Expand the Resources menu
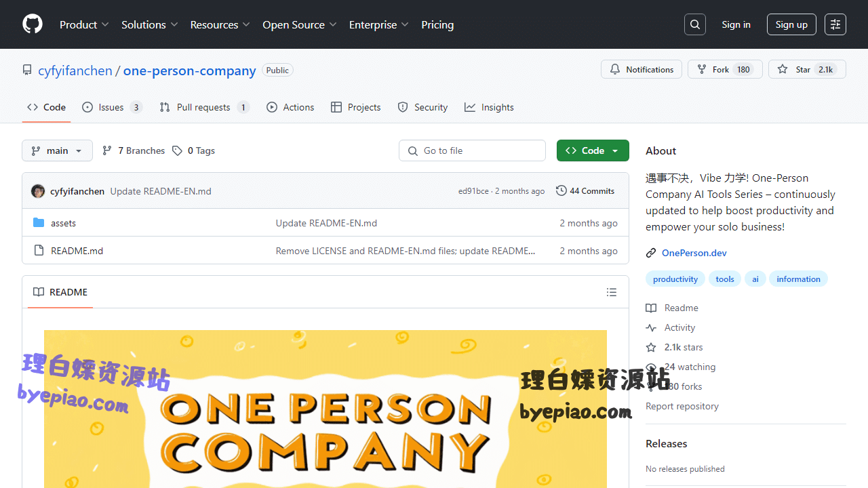868x488 pixels. (x=220, y=24)
